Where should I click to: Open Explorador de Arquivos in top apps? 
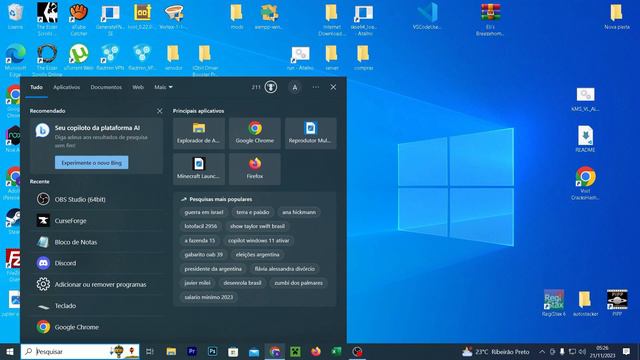point(199,133)
